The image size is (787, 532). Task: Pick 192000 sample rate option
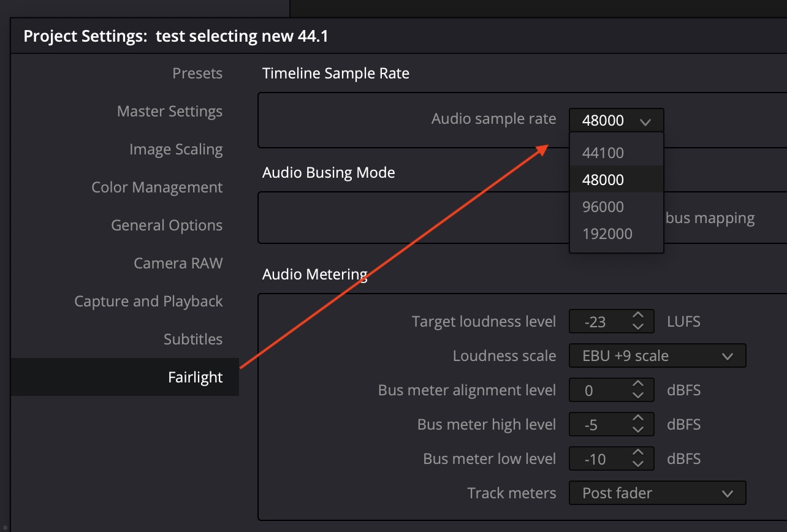point(617,234)
